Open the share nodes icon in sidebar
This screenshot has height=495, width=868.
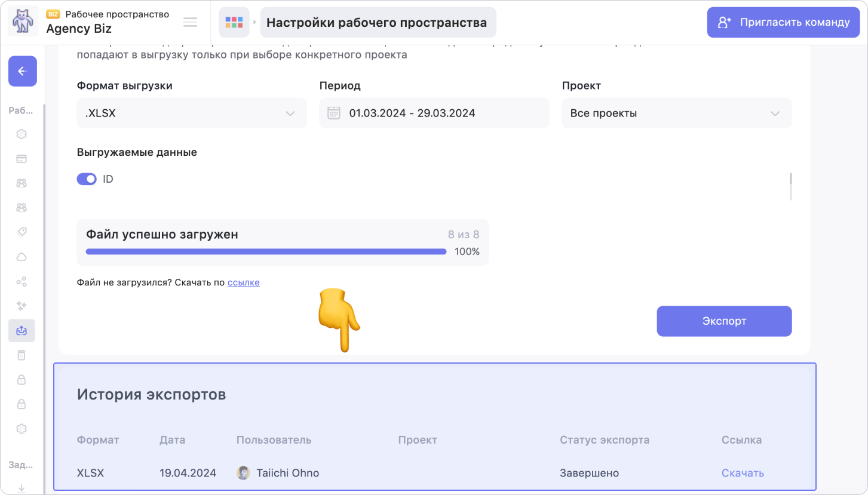pyautogui.click(x=22, y=281)
